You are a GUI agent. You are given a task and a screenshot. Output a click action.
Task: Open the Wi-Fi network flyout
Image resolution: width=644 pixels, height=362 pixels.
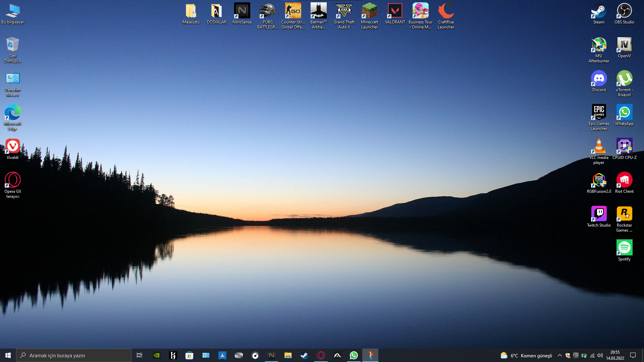(592, 355)
